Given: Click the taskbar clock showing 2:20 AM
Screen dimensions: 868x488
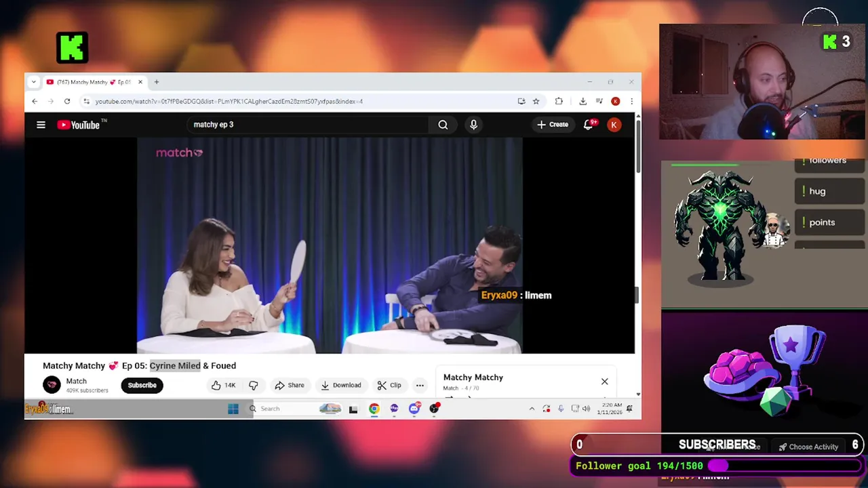Looking at the screenshot, I should pyautogui.click(x=611, y=409).
